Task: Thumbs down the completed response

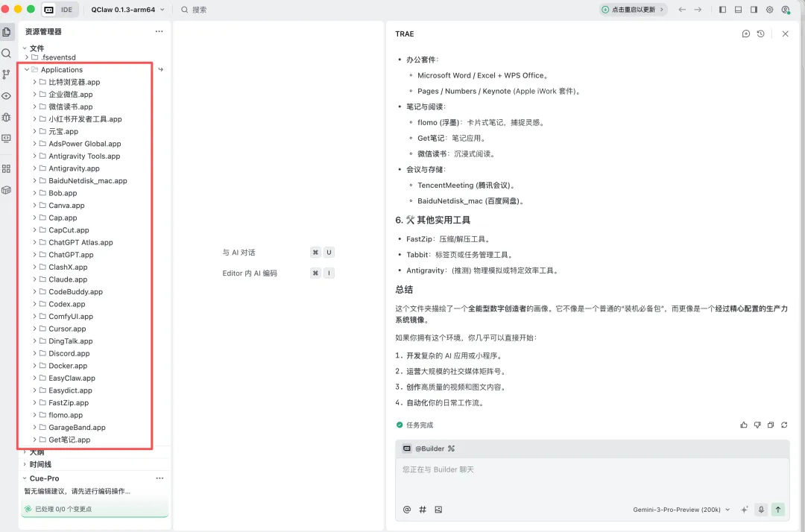Action: point(757,425)
